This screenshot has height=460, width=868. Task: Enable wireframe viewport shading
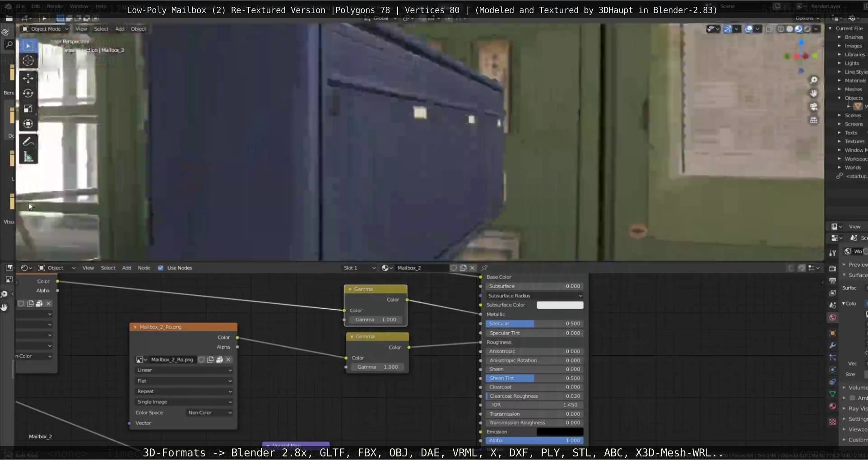tap(781, 29)
